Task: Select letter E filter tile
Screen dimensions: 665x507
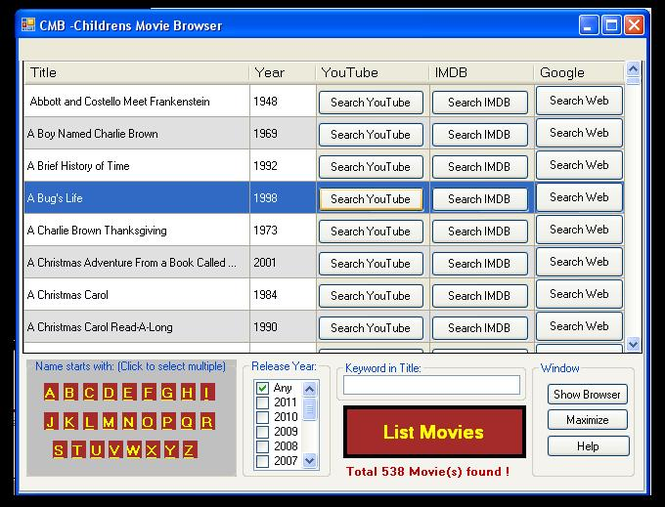Action: [x=129, y=392]
